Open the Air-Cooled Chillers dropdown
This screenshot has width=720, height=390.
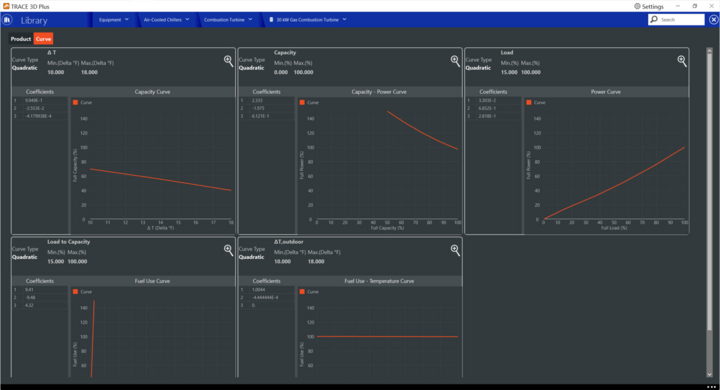(x=187, y=19)
